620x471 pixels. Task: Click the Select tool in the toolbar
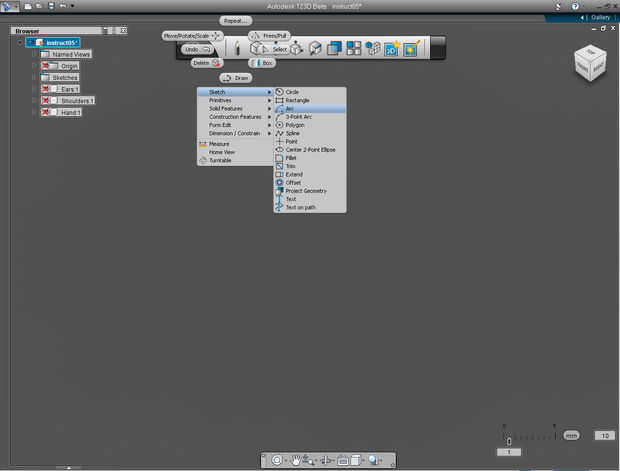(277, 49)
